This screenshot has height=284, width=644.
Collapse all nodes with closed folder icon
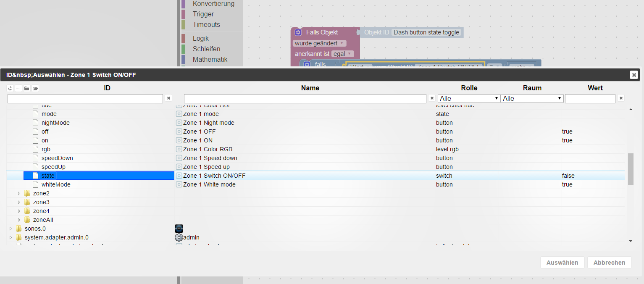(x=27, y=88)
